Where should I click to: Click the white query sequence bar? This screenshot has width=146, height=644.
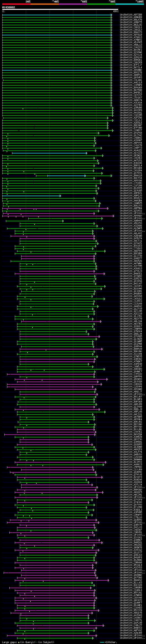[60, 10]
